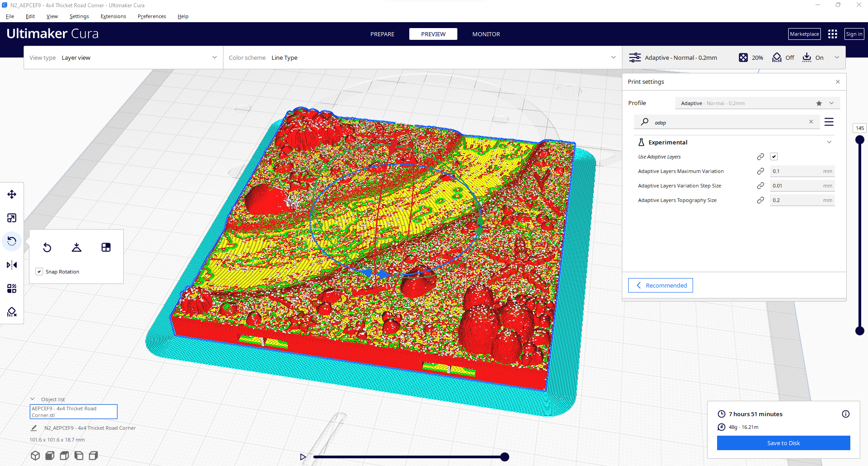Open the Marketplace

[805, 34]
